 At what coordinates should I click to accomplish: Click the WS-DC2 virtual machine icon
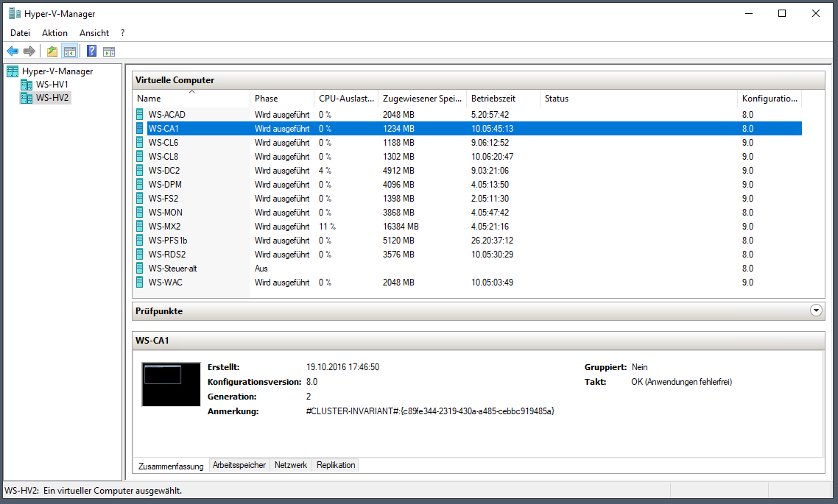tap(139, 170)
